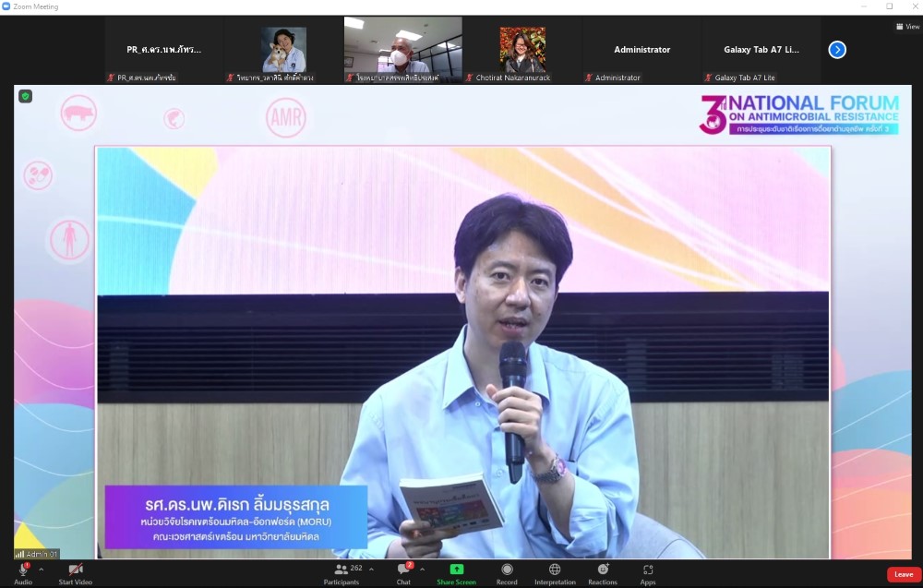
Task: Click the masked man's video thumbnail
Action: (402, 50)
